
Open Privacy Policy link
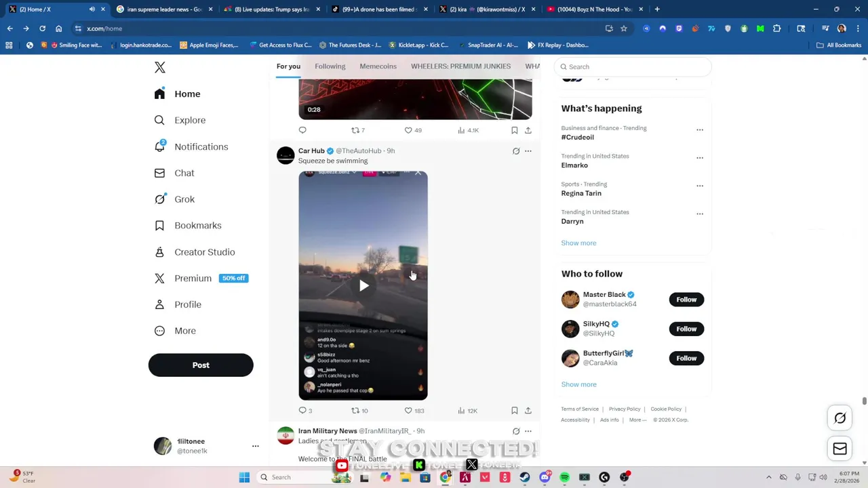tap(625, 409)
